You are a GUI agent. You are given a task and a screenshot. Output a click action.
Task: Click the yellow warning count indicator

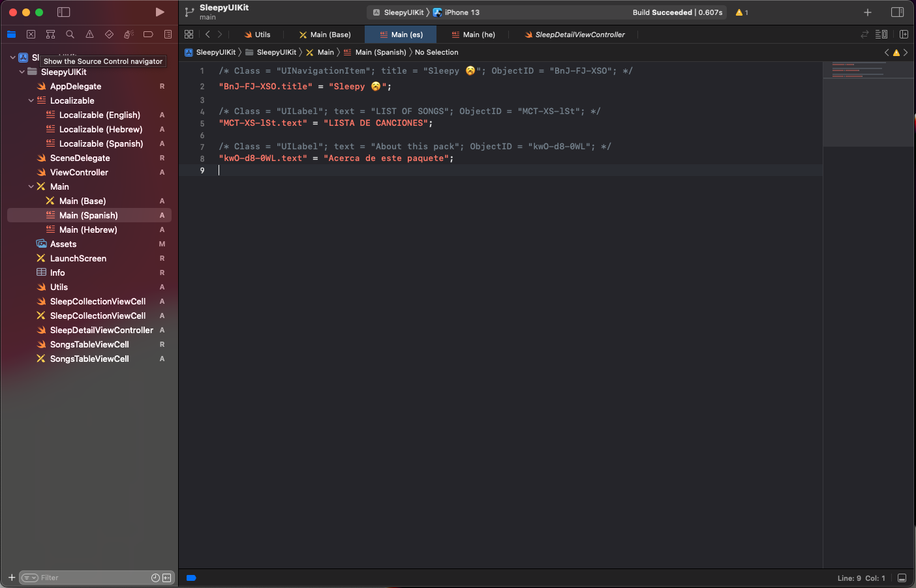742,12
